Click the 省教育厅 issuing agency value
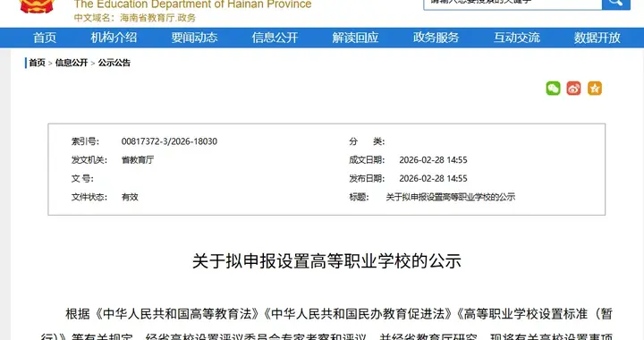The image size is (644, 340). click(138, 160)
